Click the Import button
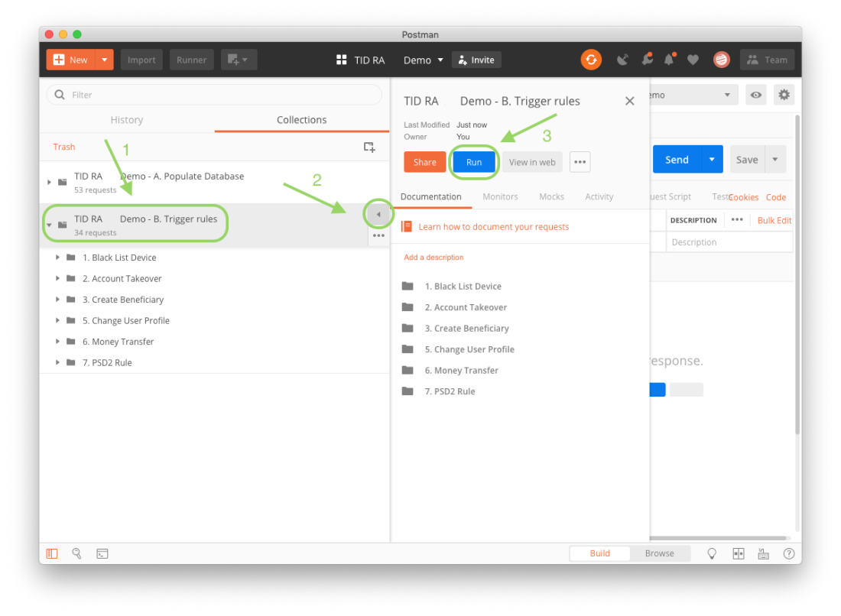Image resolution: width=841 pixels, height=616 pixels. click(x=141, y=60)
